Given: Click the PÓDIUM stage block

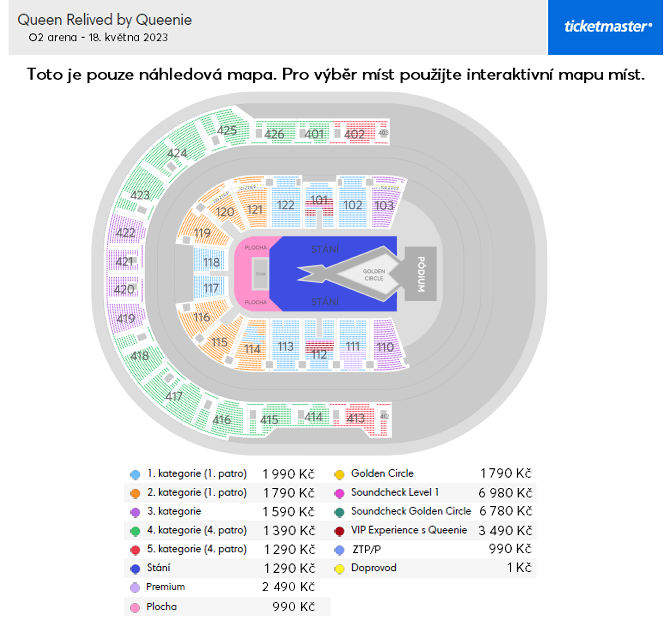Looking at the screenshot, I should click(420, 274).
